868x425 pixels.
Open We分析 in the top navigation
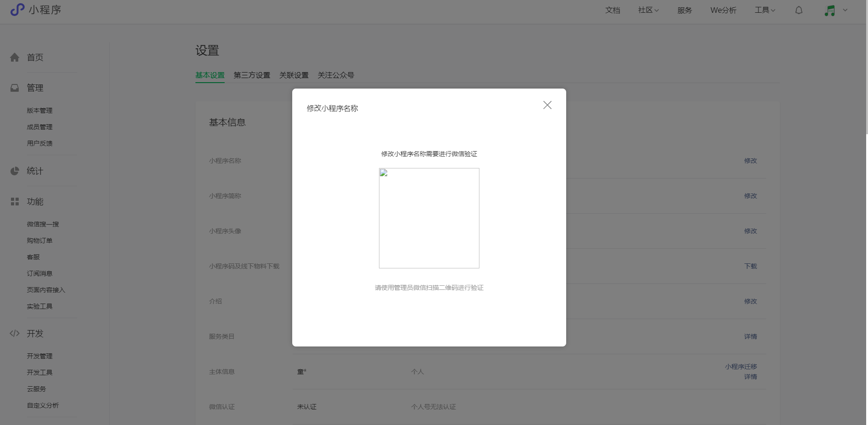(x=723, y=10)
